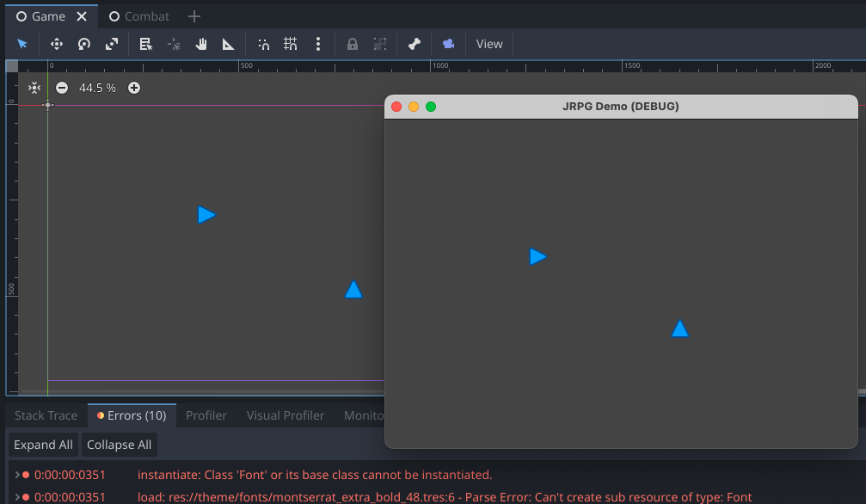This screenshot has width=866, height=504.
Task: Open the Stack Trace tab
Action: [45, 415]
